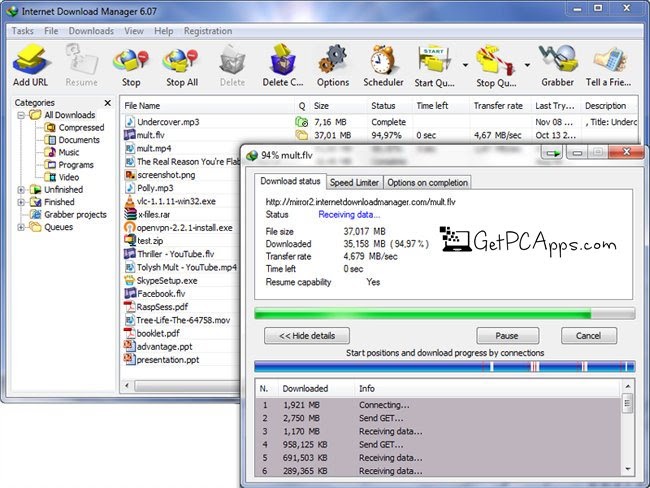Select the Video category folder
650x488 pixels.
[x=62, y=177]
